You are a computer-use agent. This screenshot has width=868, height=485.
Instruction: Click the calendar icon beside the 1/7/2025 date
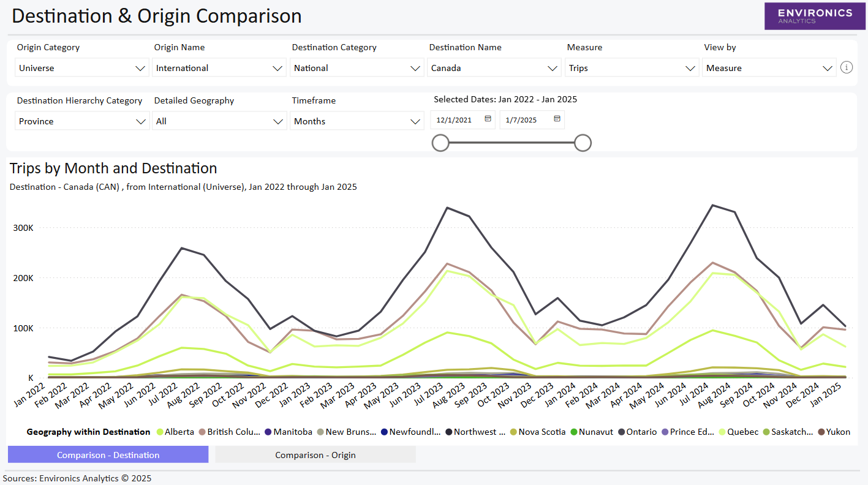(556, 119)
